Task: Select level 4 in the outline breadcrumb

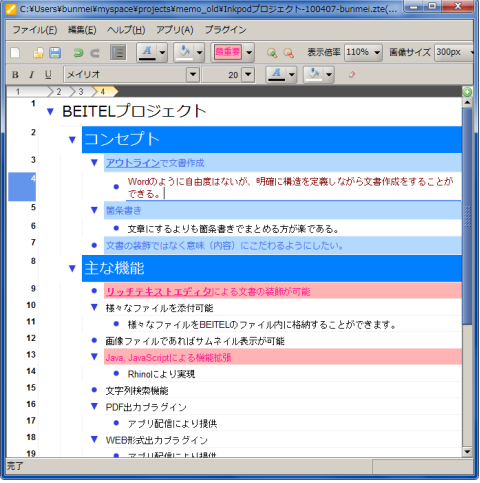Action: [x=104, y=92]
